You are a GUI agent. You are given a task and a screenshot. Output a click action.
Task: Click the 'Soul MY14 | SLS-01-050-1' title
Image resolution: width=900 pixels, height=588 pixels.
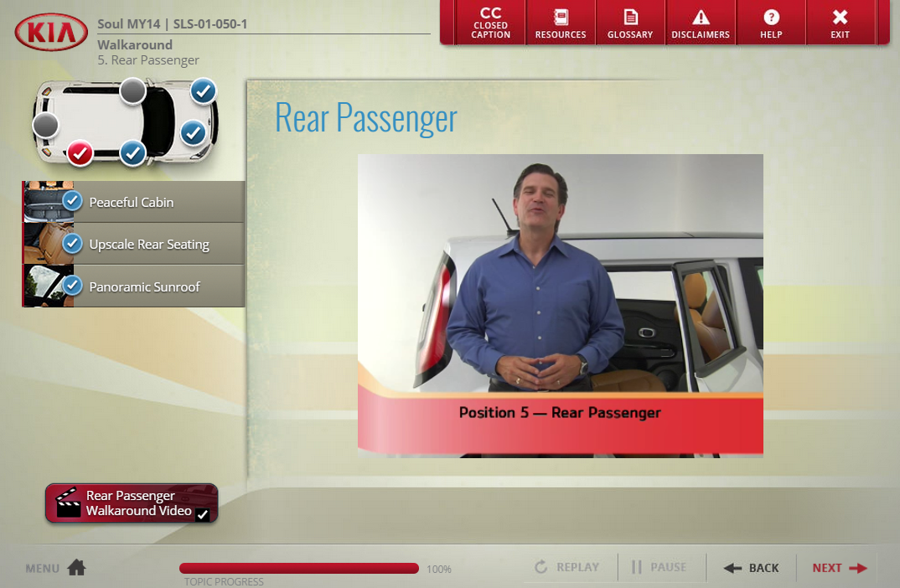click(172, 24)
